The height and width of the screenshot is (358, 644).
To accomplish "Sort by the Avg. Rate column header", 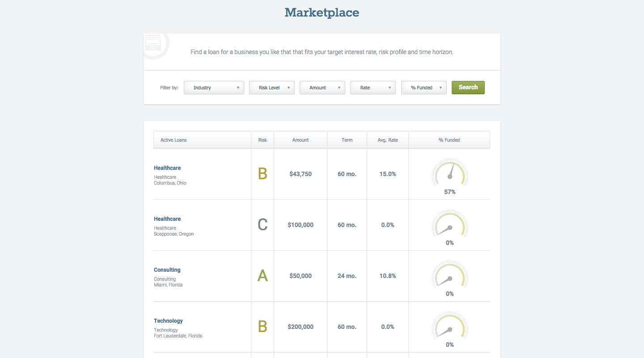I will point(387,140).
